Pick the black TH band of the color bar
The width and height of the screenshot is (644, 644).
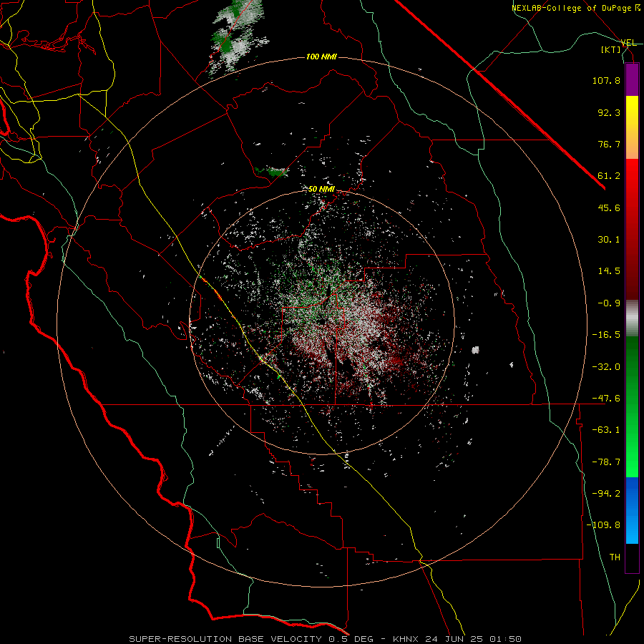click(632, 558)
